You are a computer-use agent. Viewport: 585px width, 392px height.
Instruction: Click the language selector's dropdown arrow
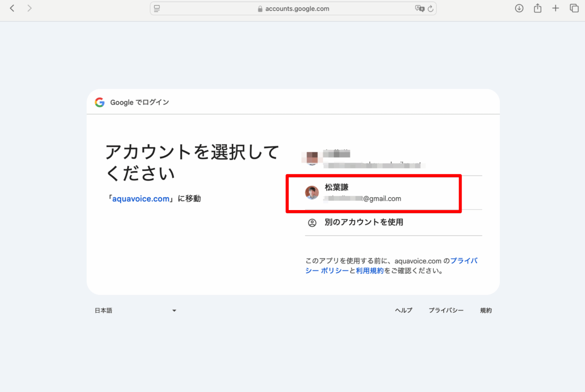point(174,310)
